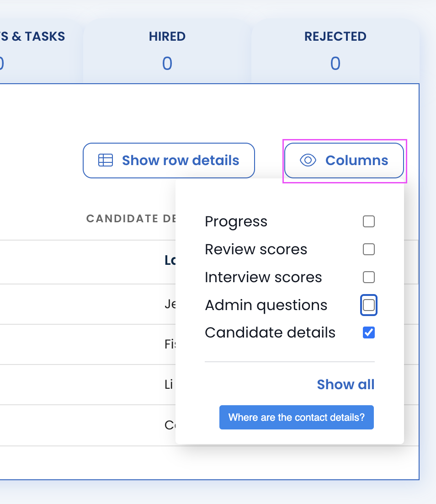Click the Admin questions menu label
Viewport: 436px width, 504px height.
266,306
